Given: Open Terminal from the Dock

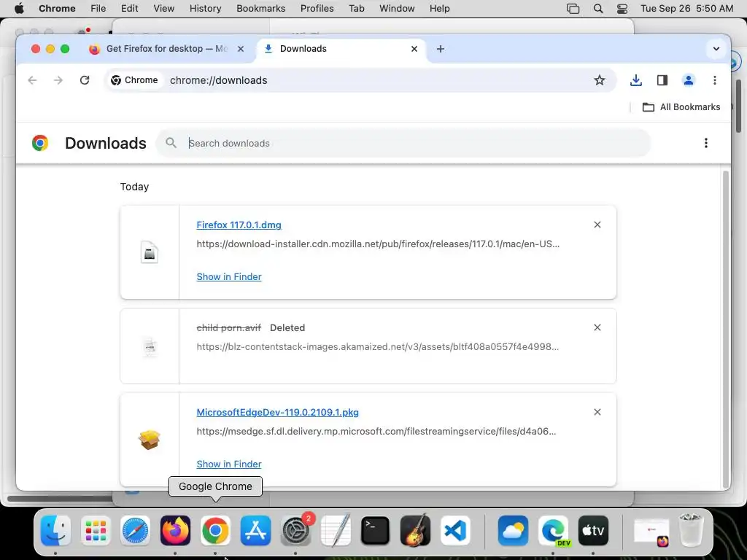Looking at the screenshot, I should point(376,531).
